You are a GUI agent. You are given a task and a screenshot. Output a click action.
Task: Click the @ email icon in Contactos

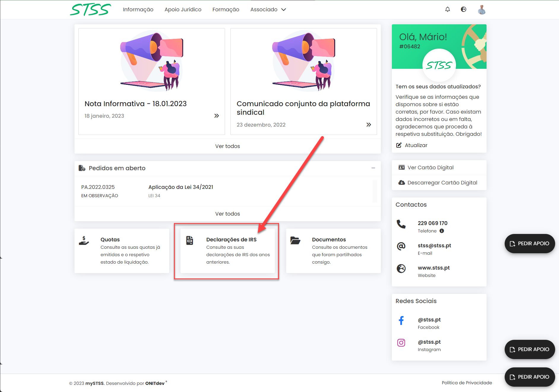pos(401,246)
